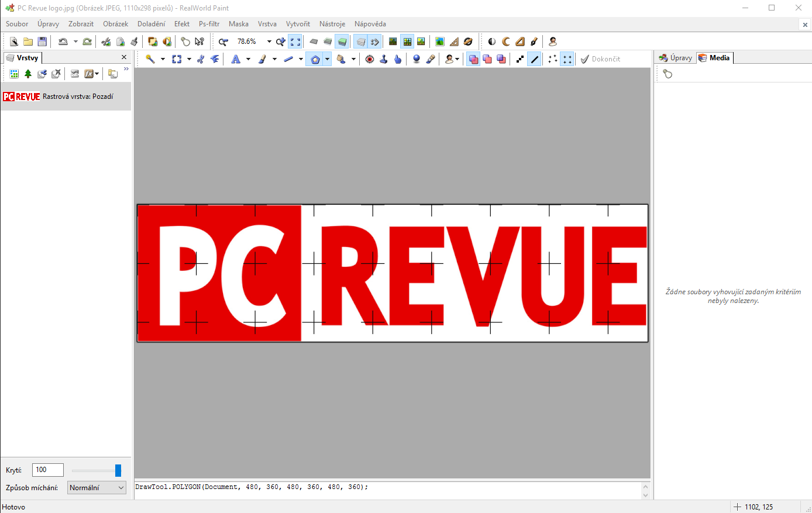Switch to the Úpravy tab
812x513 pixels.
tap(676, 58)
